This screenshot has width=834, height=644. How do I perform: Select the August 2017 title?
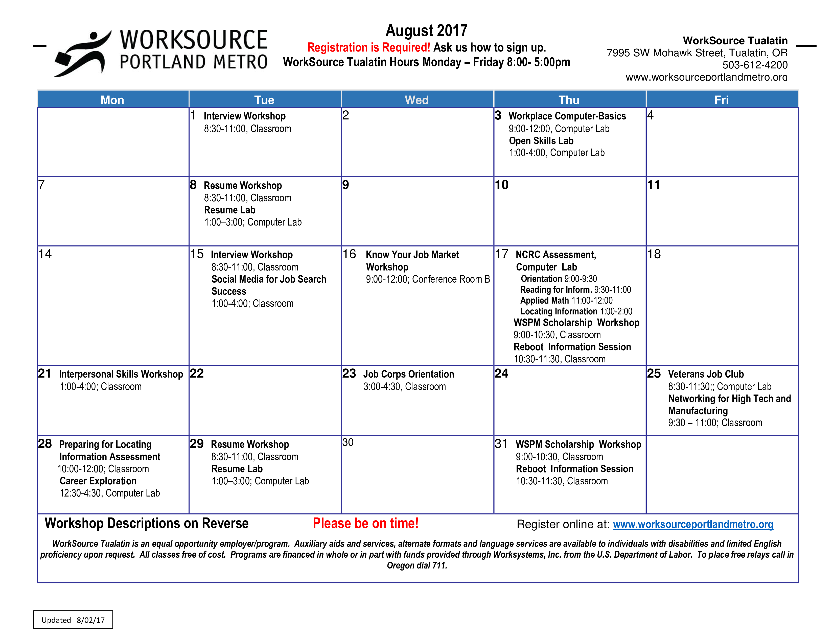[x=426, y=31]
